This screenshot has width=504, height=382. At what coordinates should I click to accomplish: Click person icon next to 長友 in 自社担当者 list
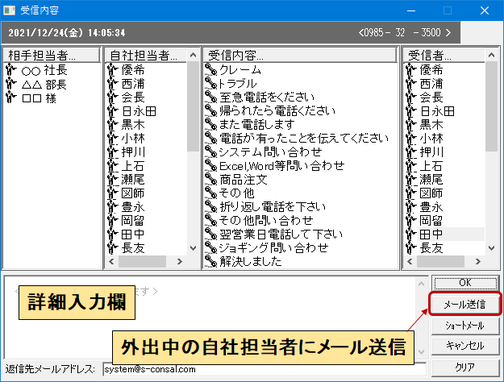pos(113,248)
